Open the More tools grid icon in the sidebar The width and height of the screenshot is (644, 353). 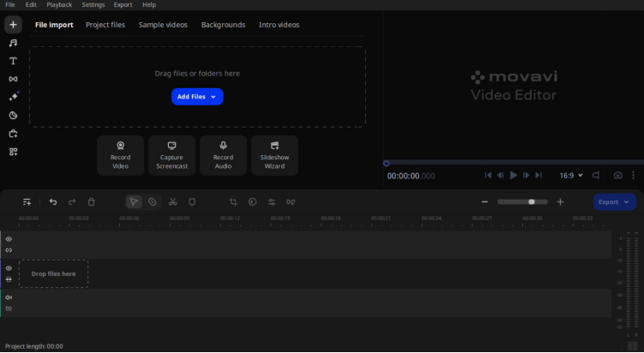pyautogui.click(x=13, y=152)
